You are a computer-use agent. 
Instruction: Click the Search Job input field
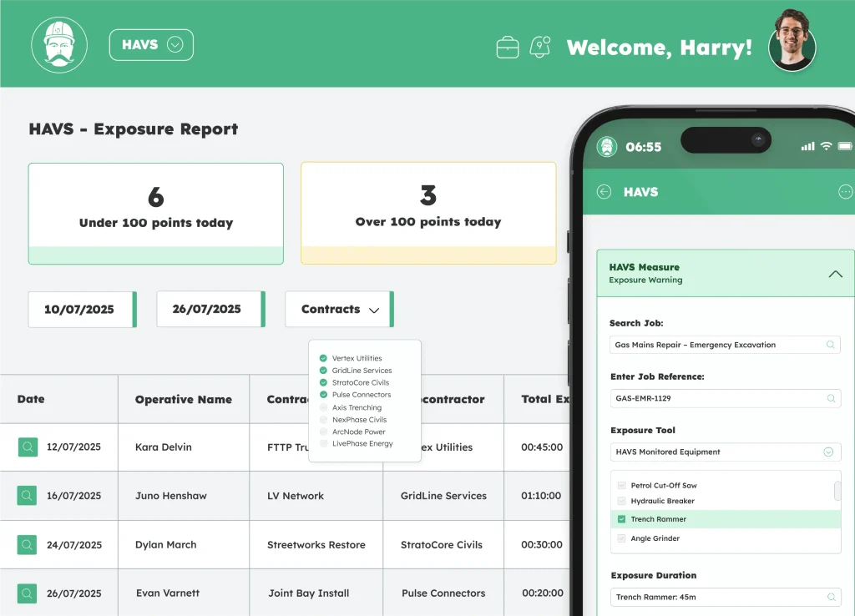pyautogui.click(x=725, y=345)
